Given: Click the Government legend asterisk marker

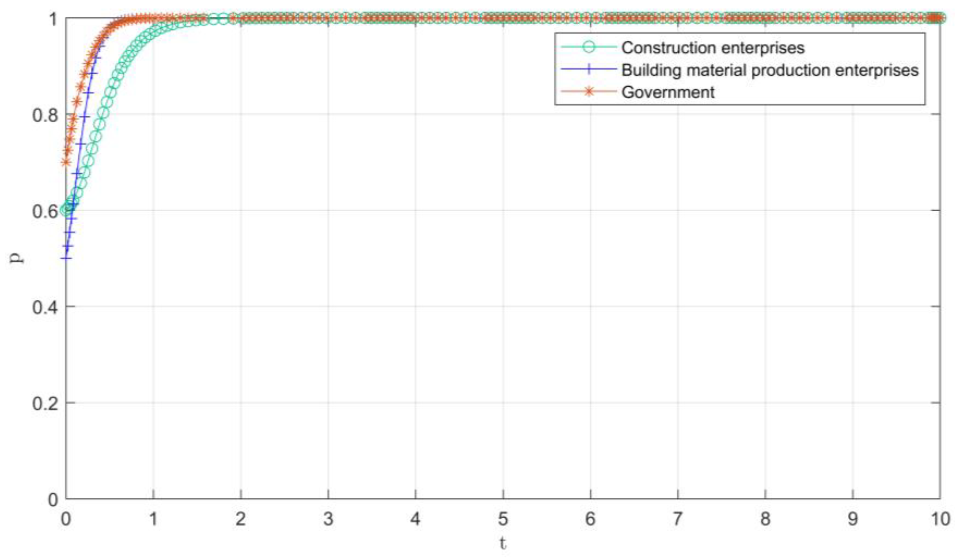Looking at the screenshot, I should [588, 92].
